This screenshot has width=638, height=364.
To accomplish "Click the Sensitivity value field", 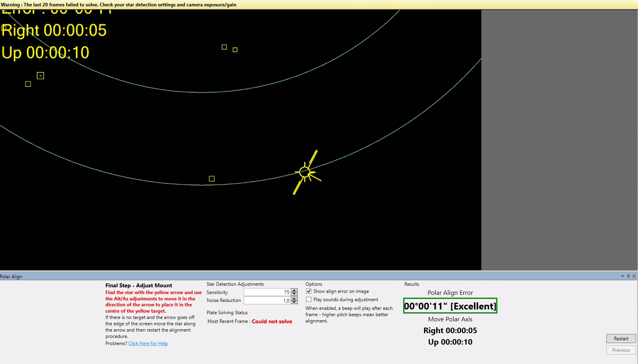I will point(267,292).
